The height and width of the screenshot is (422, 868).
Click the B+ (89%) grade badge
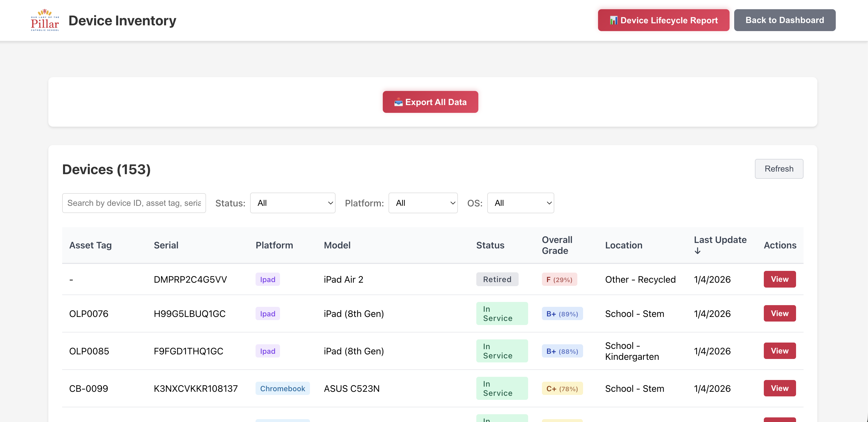562,313
